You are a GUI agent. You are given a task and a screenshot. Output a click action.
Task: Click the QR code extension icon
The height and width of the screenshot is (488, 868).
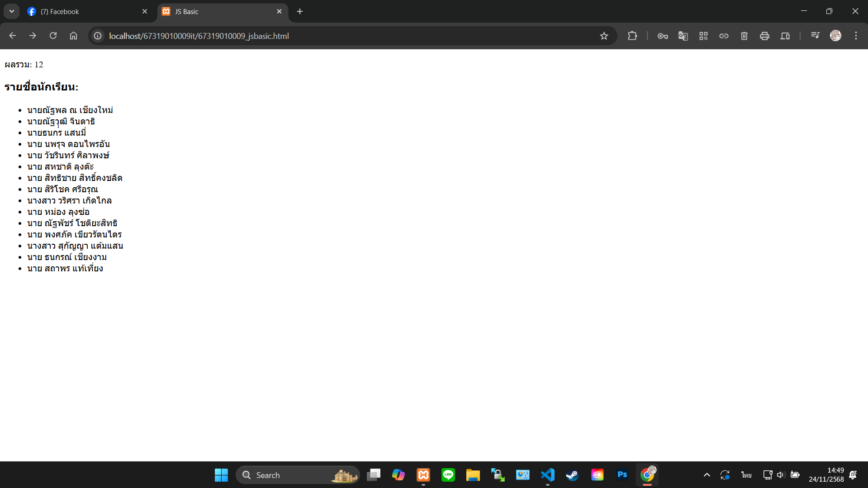pos(703,36)
